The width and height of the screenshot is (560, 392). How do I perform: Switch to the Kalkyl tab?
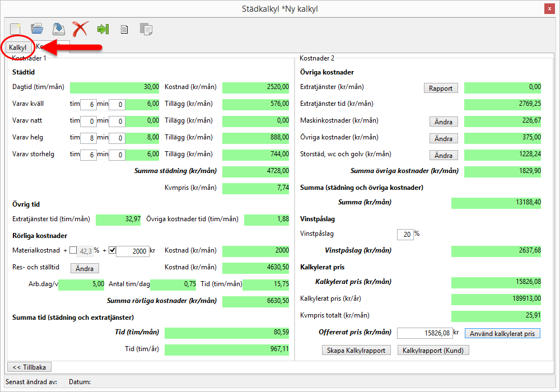(x=18, y=48)
